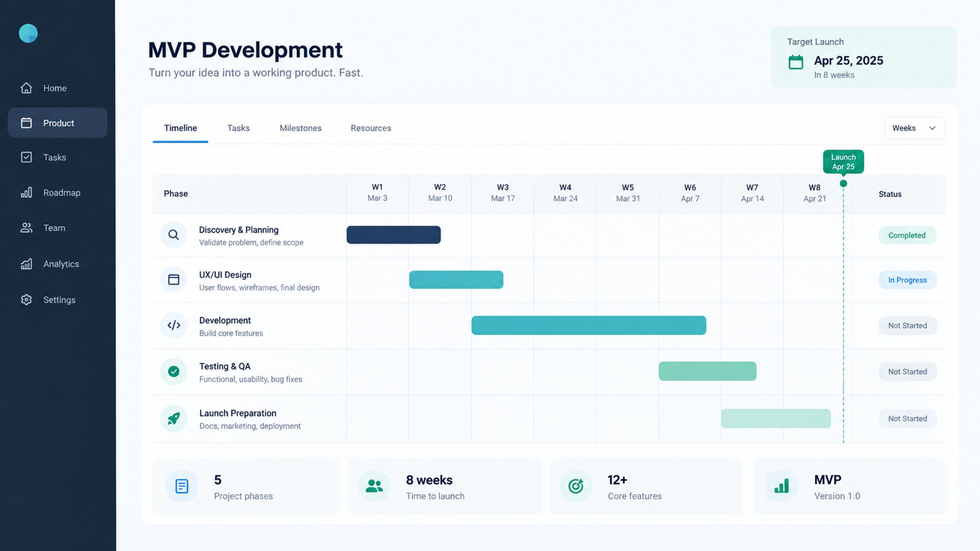
Task: Click the document icon in Project phases card
Action: pos(181,486)
